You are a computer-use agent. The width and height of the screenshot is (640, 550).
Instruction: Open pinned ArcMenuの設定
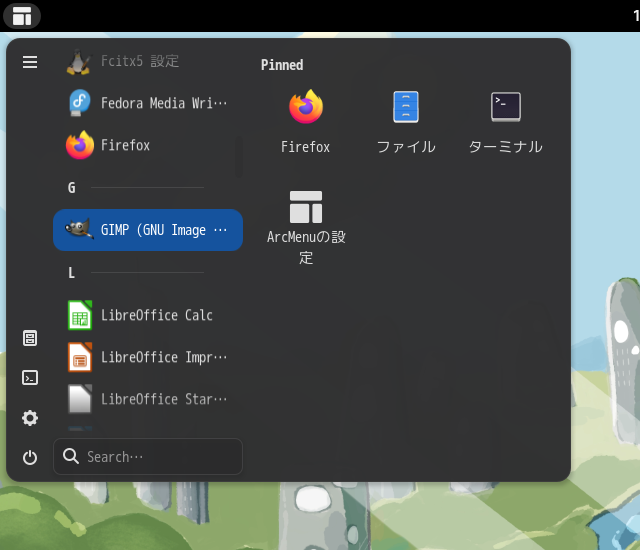[306, 227]
